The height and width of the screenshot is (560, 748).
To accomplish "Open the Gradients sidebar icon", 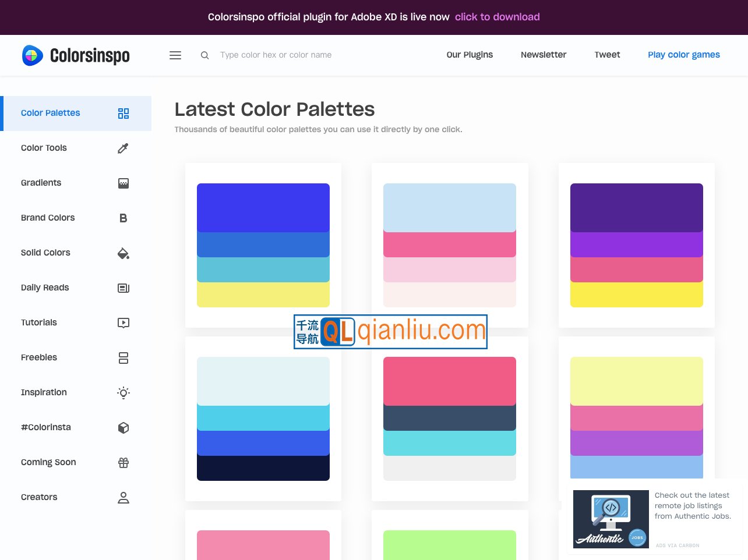I will [x=123, y=183].
